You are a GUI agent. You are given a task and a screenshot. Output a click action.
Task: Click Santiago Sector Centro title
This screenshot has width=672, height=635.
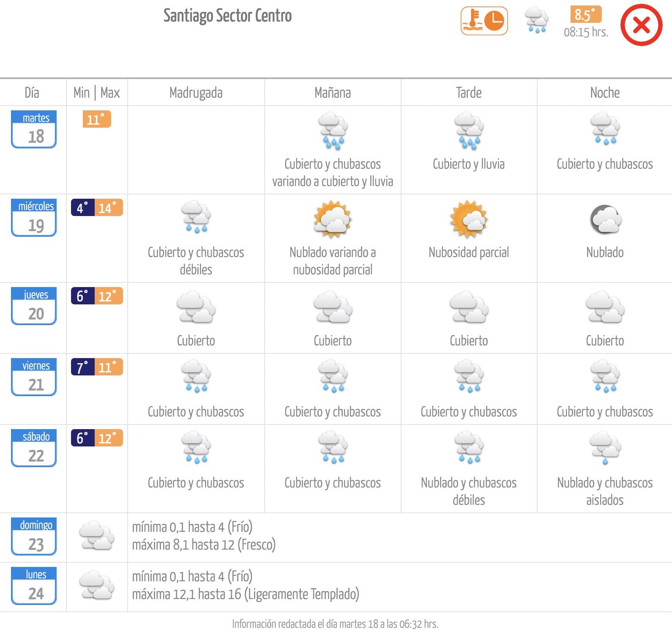[227, 16]
